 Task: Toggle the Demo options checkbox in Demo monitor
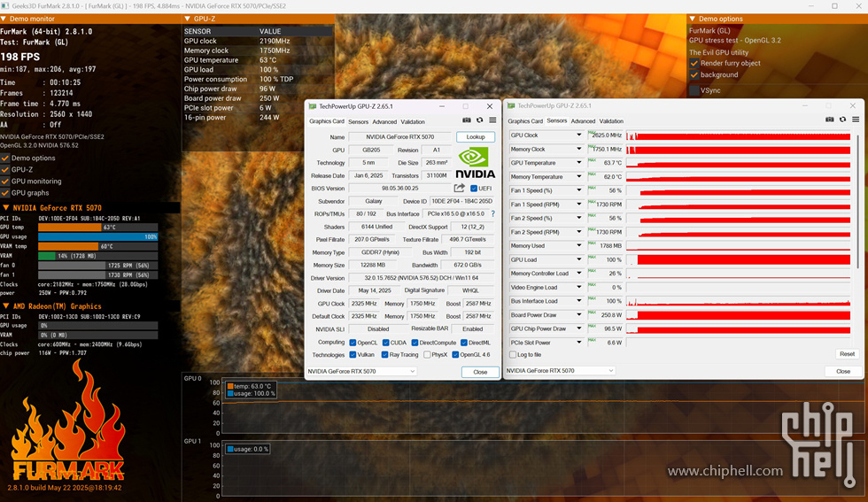5,158
